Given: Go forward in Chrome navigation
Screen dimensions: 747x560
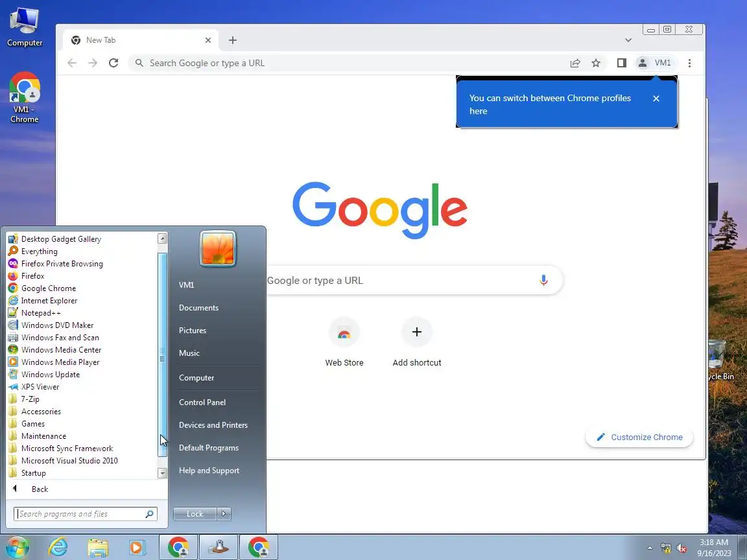Looking at the screenshot, I should click(x=93, y=63).
